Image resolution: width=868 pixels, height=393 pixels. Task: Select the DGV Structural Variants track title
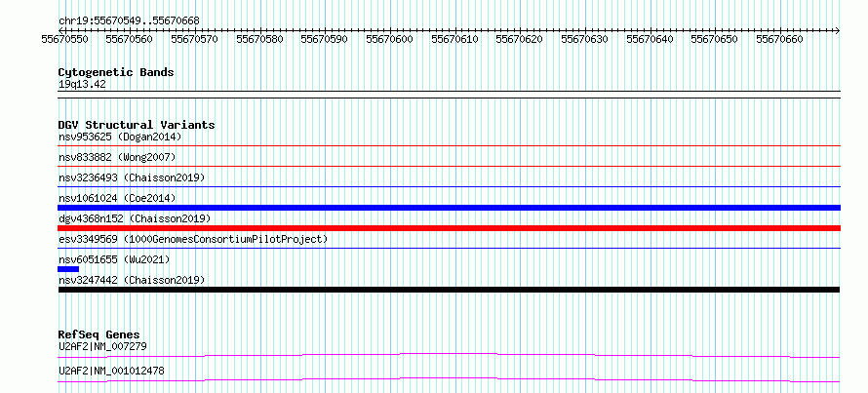(x=137, y=125)
